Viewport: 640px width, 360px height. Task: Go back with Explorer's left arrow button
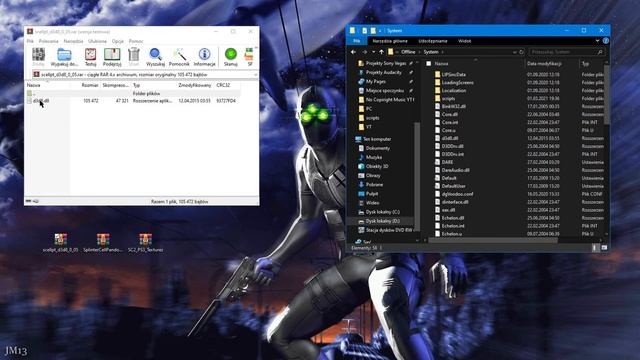pyautogui.click(x=353, y=52)
